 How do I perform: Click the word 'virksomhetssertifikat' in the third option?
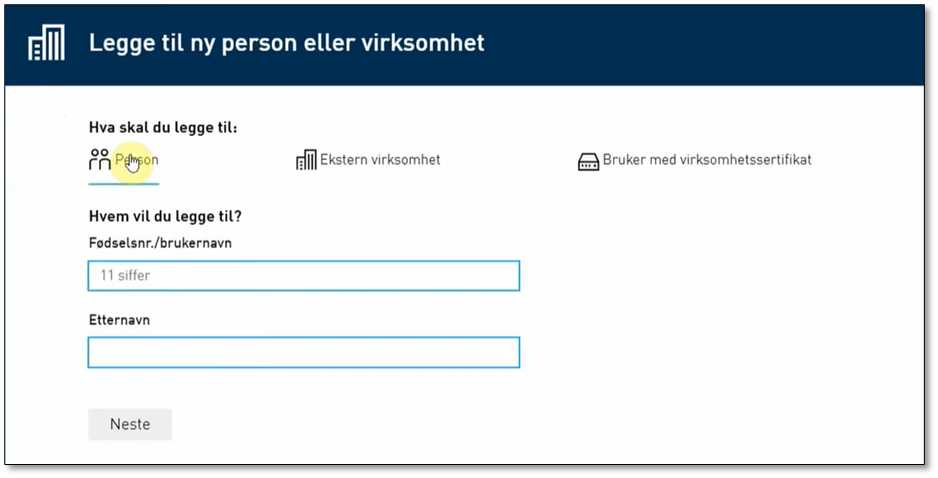point(745,160)
